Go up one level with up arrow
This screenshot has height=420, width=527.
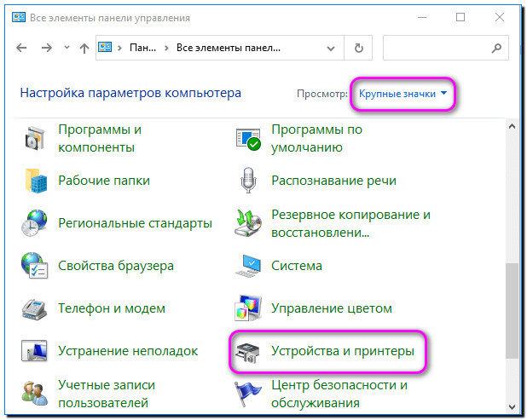coord(84,49)
